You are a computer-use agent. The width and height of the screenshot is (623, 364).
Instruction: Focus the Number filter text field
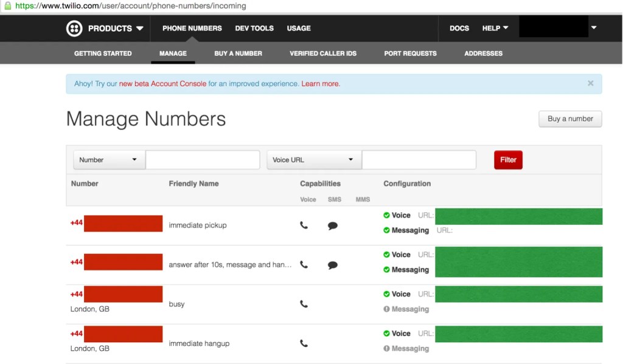pyautogui.click(x=203, y=160)
